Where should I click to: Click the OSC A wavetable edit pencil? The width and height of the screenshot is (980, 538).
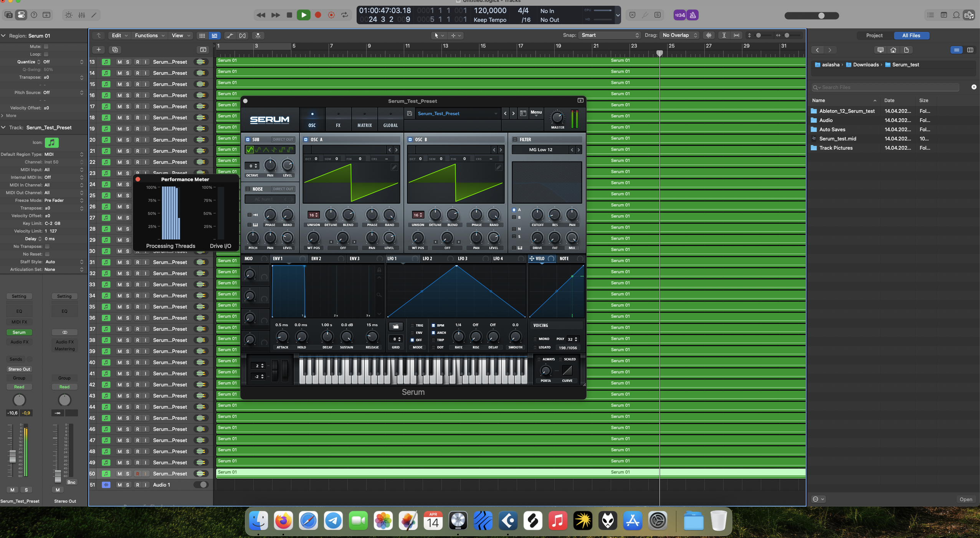pyautogui.click(x=394, y=167)
